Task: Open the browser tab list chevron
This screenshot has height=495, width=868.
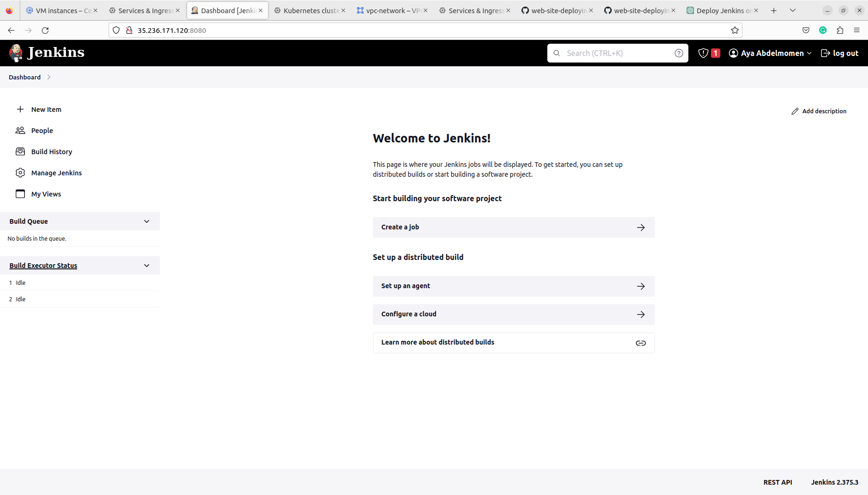Action: click(x=793, y=10)
